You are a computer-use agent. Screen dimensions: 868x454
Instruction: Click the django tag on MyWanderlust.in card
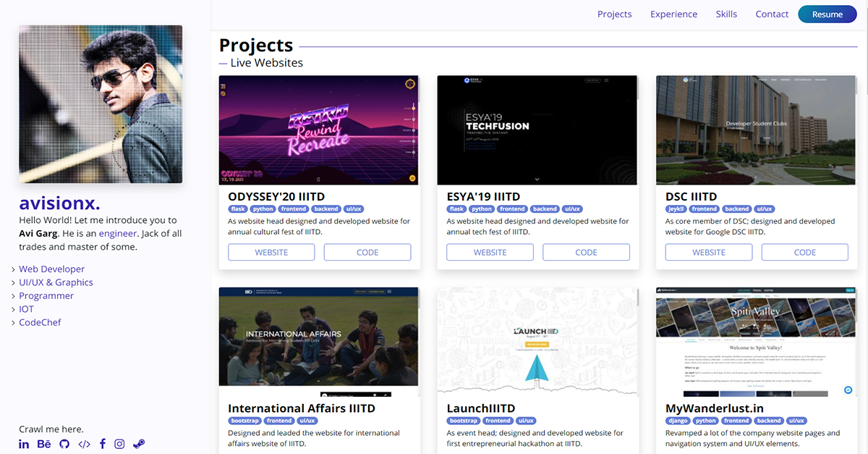click(x=678, y=421)
